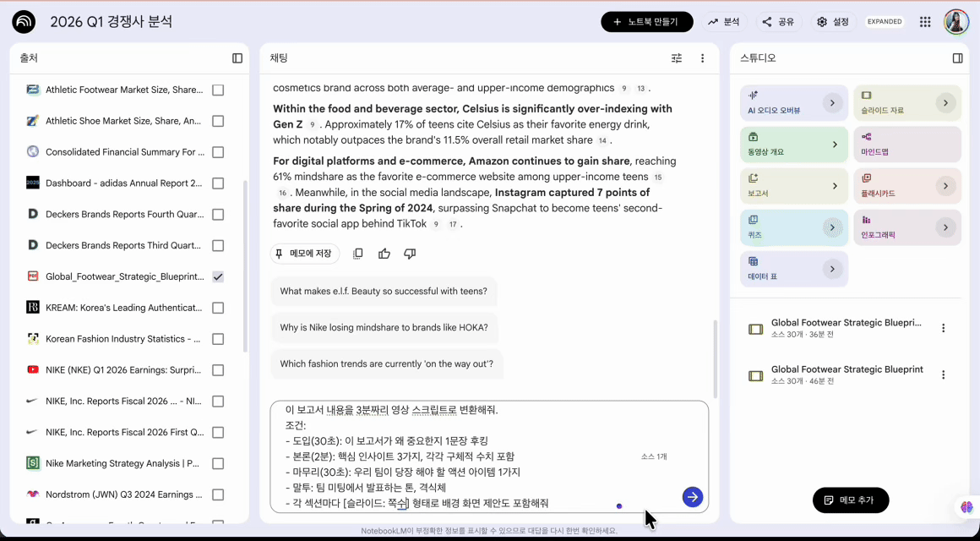Collapse the 스튜디오 studio panel
The width and height of the screenshot is (980, 541).
click(957, 58)
